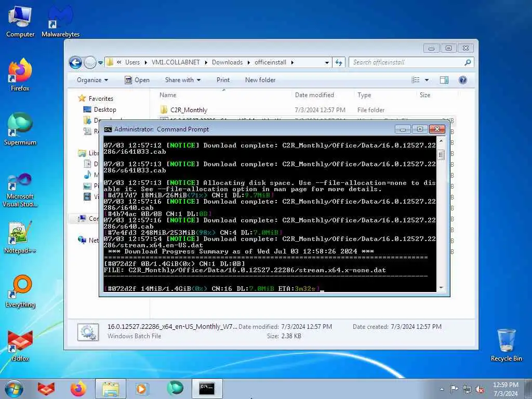Click VM1.COLLABNET in the address breadcrumb
This screenshot has width=532, height=399.
(x=176, y=62)
